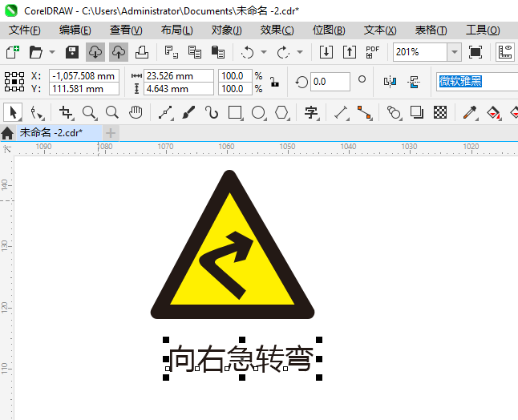Select the Text tool 字
518x420 pixels.
click(x=312, y=112)
